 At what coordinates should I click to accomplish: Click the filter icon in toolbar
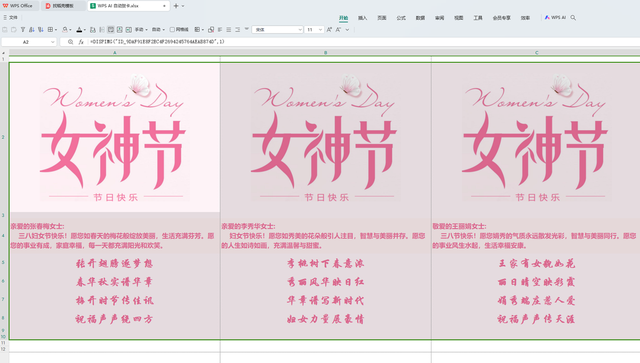(22, 29)
